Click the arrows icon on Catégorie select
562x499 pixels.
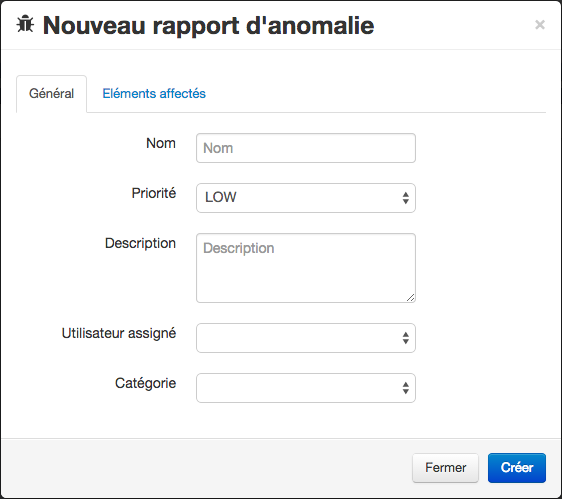point(405,388)
